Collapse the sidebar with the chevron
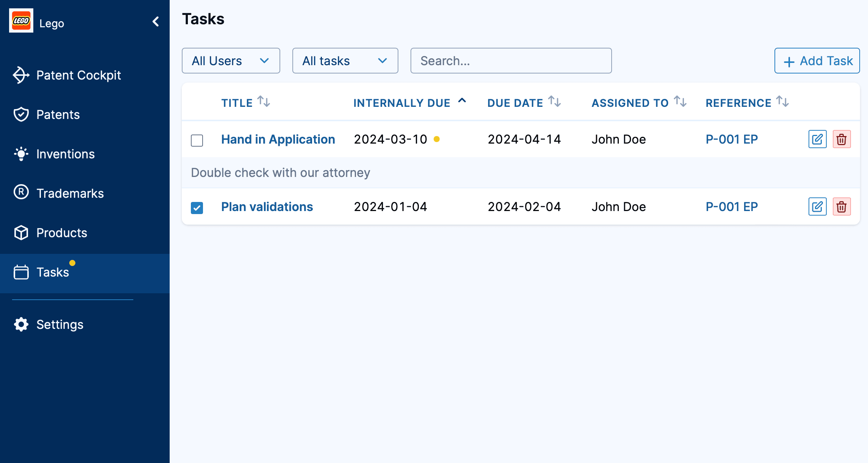Image resolution: width=868 pixels, height=463 pixels. [x=155, y=22]
